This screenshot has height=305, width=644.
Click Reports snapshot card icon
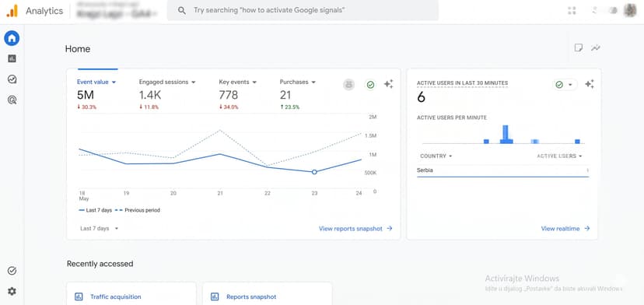click(215, 296)
